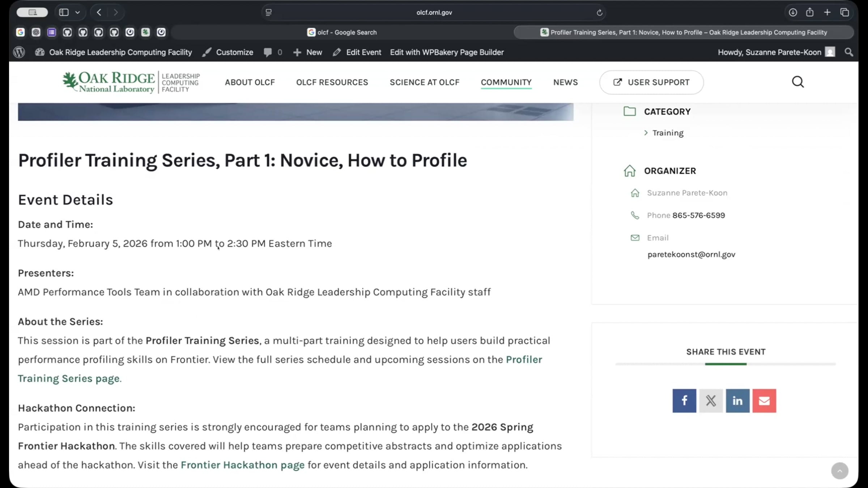Open Safari downloads icon
The height and width of the screenshot is (488, 868).
point(793,12)
